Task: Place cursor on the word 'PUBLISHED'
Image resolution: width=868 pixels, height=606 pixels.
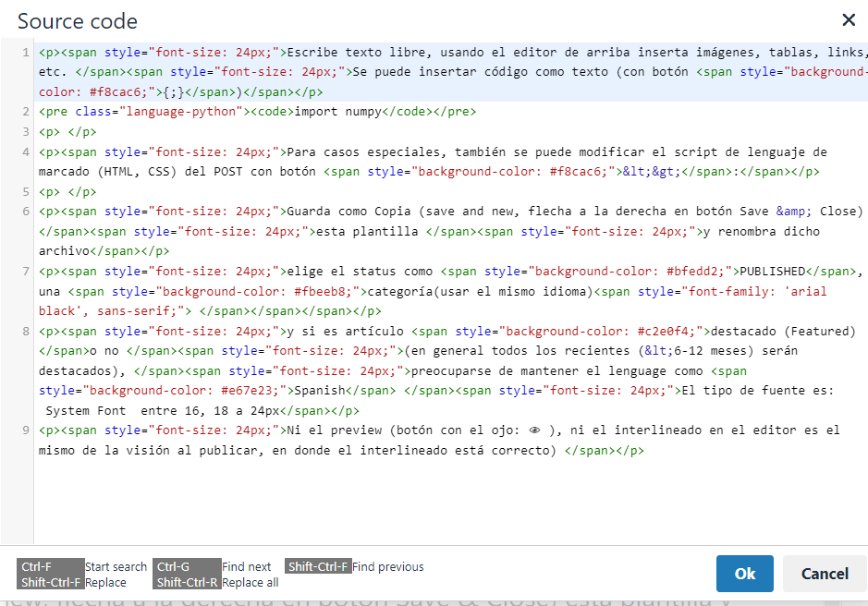Action: (x=772, y=272)
